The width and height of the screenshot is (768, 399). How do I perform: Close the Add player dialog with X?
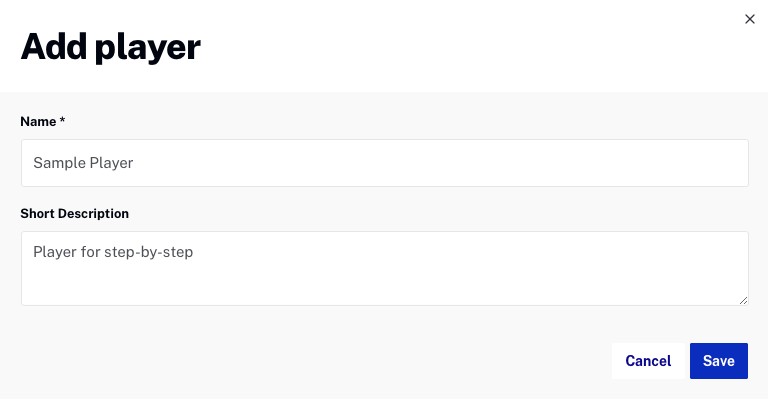(749, 19)
